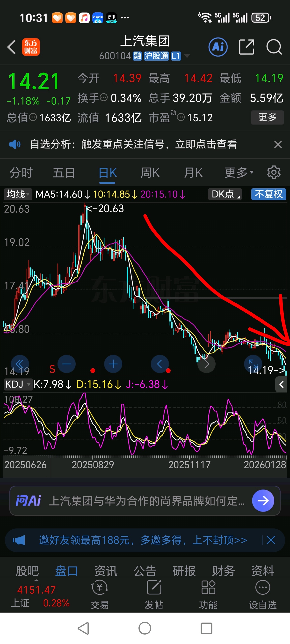290x644 pixels.
Task: Switch to 分时 chart tab
Action: (21, 173)
